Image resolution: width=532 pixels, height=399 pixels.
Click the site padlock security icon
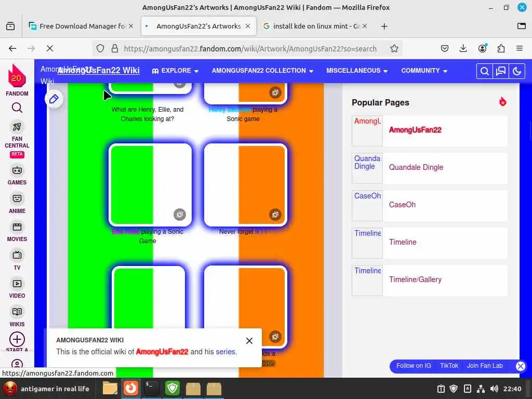click(x=115, y=48)
